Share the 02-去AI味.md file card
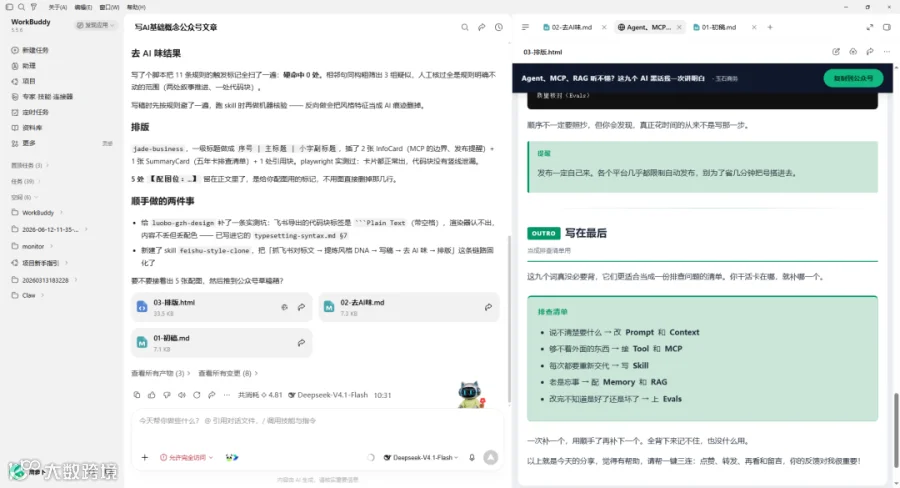The height and width of the screenshot is (488, 900). point(488,307)
